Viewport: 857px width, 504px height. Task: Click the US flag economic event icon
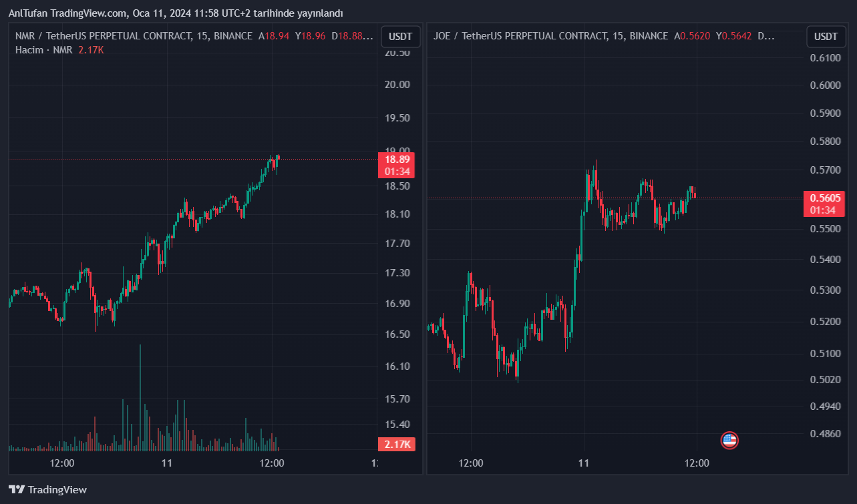[x=729, y=440]
